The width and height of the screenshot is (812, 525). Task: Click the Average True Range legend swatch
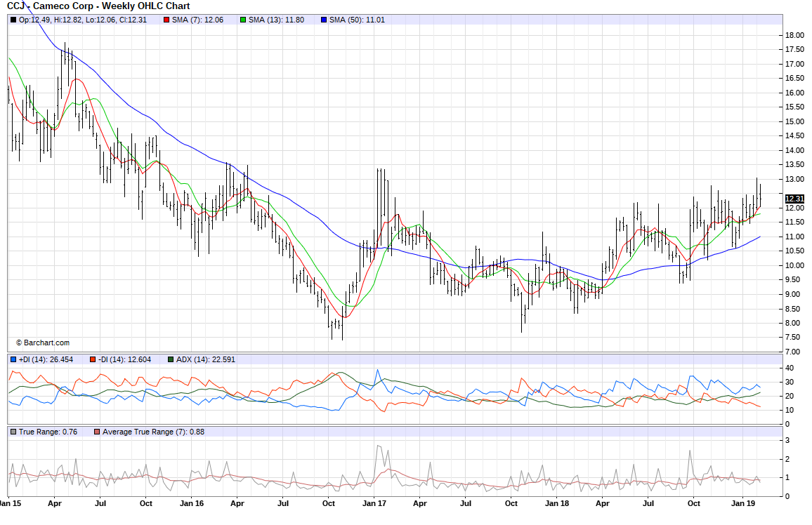pyautogui.click(x=97, y=432)
